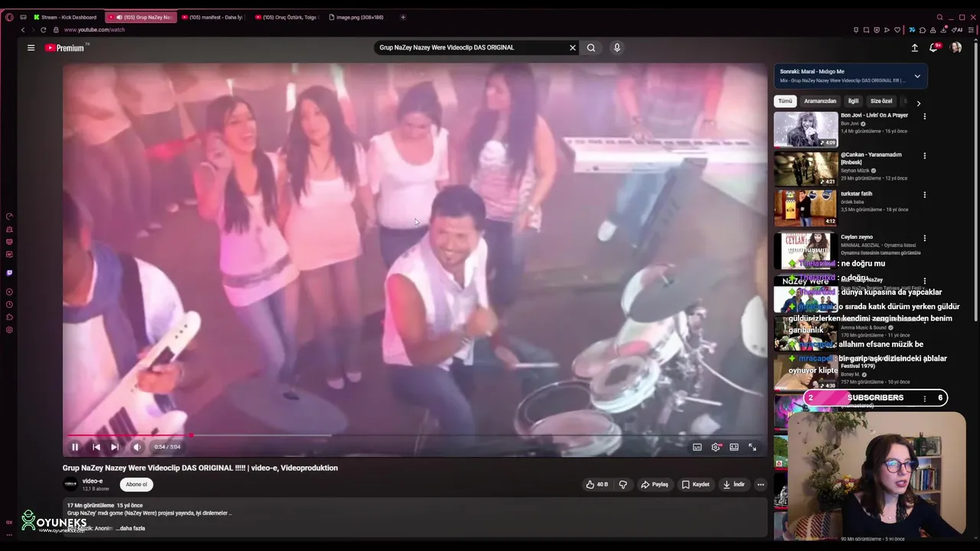This screenshot has height=551, width=980.
Task: Open more actions below the video
Action: coord(760,484)
